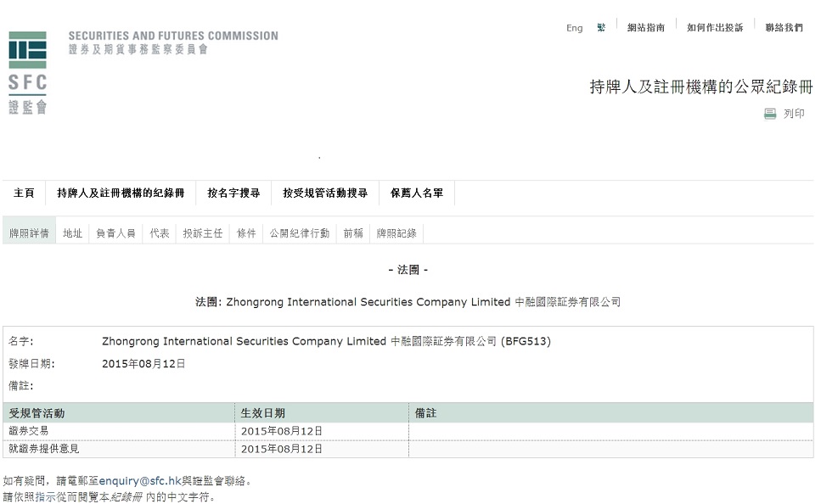The height and width of the screenshot is (504, 821).
Task: Click the 法團 company name line above the table
Action: coord(408,302)
